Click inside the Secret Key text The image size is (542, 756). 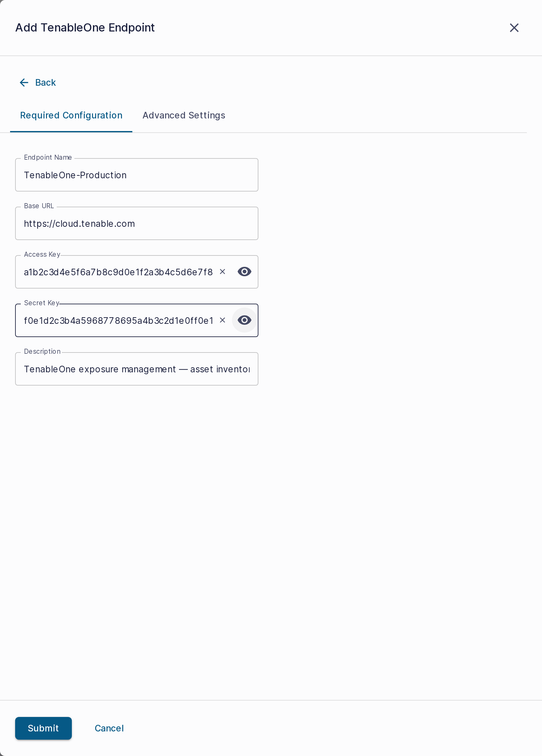(118, 320)
